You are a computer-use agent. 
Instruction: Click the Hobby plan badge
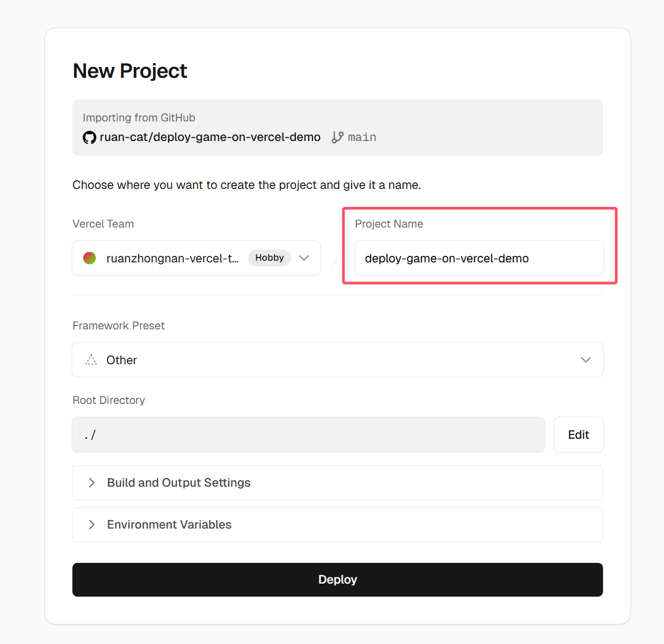click(x=269, y=258)
